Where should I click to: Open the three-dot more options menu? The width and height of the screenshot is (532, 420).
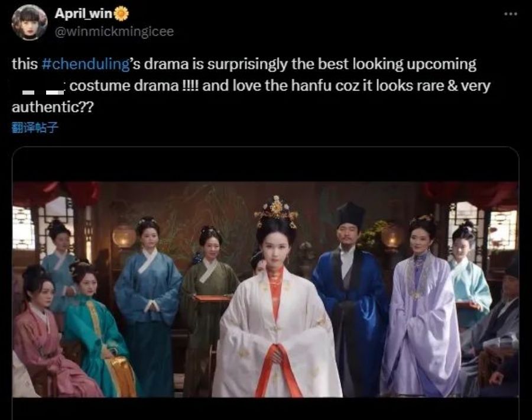click(511, 14)
